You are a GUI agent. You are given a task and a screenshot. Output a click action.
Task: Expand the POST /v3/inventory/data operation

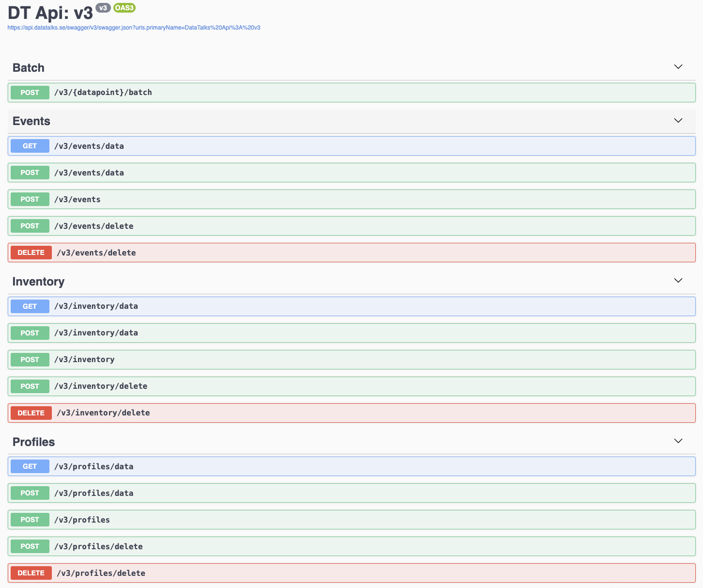pos(352,333)
